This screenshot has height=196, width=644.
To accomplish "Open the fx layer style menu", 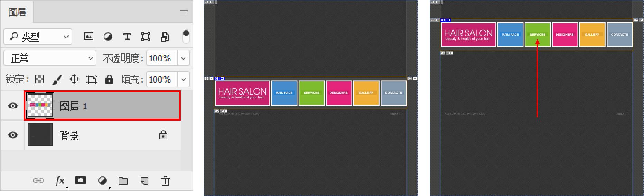I will coord(60,180).
